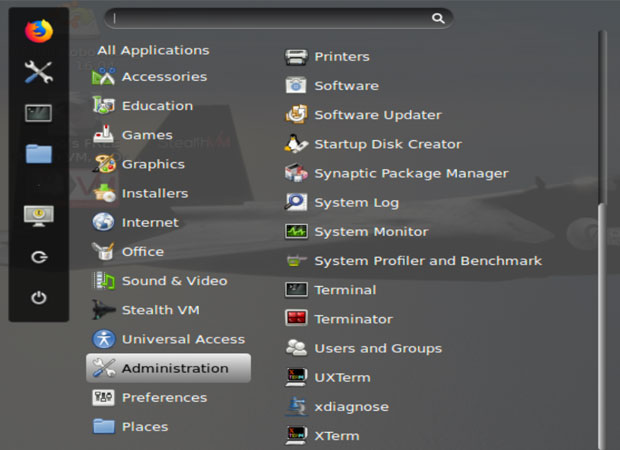Click the power off icon in the sidebar

point(39,297)
